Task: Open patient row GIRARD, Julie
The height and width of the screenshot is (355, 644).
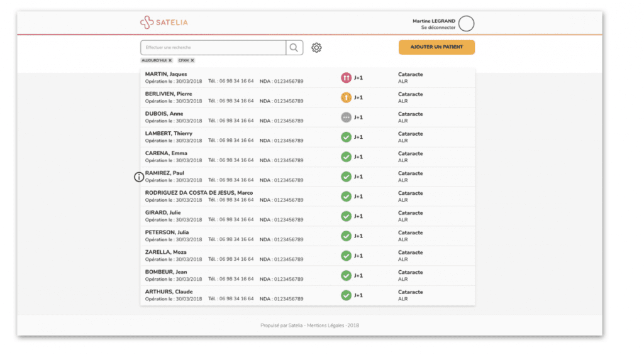Action: [164, 212]
